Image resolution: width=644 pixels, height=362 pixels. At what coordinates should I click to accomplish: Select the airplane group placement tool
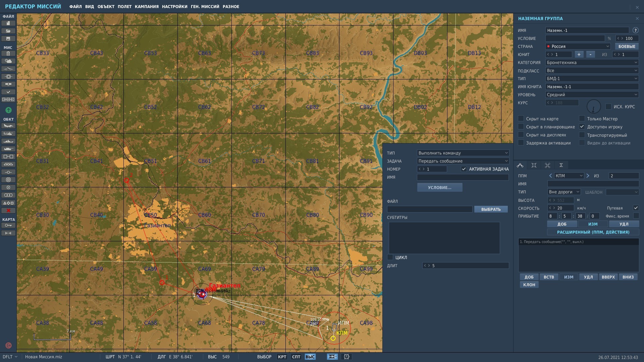pos(8,126)
